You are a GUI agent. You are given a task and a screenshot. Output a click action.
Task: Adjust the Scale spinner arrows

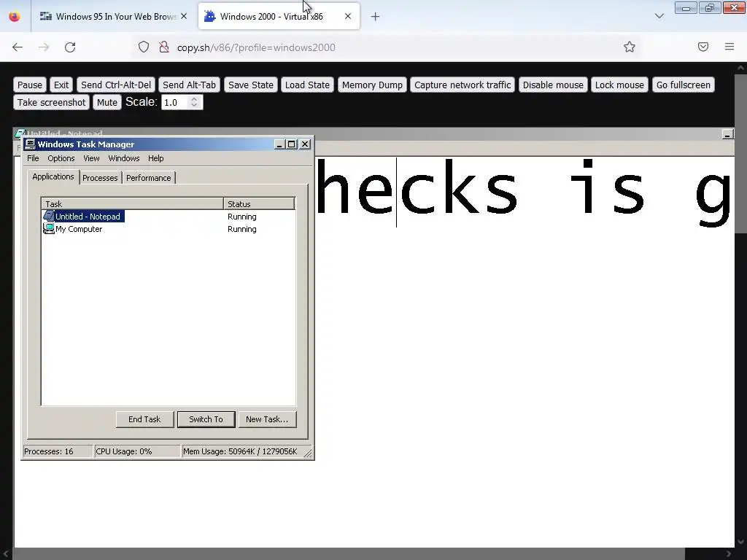[x=194, y=102]
